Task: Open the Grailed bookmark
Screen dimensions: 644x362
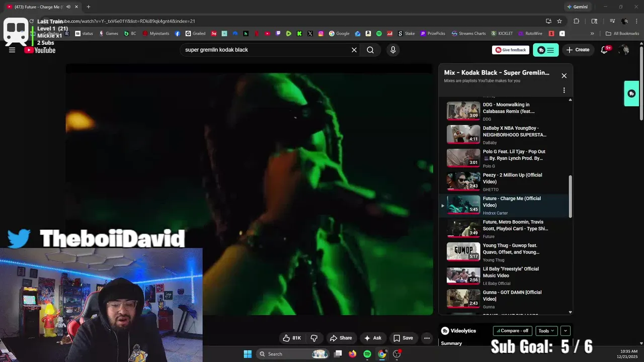Action: point(195,34)
